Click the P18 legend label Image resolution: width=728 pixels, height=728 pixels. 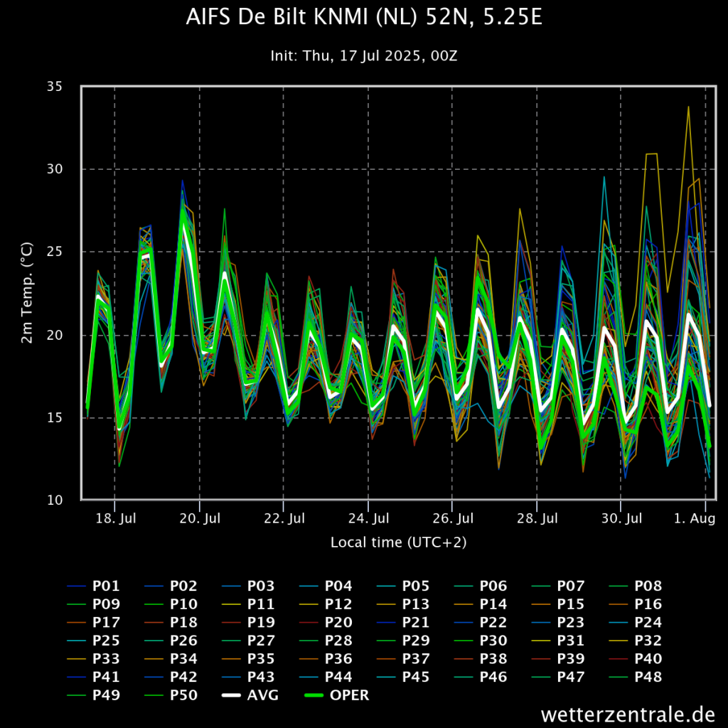pos(184,622)
